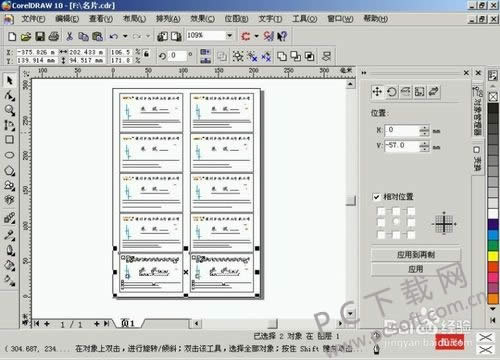Select bottom-left anchor point checkbox
This screenshot has width=500, height=360.
[381, 235]
